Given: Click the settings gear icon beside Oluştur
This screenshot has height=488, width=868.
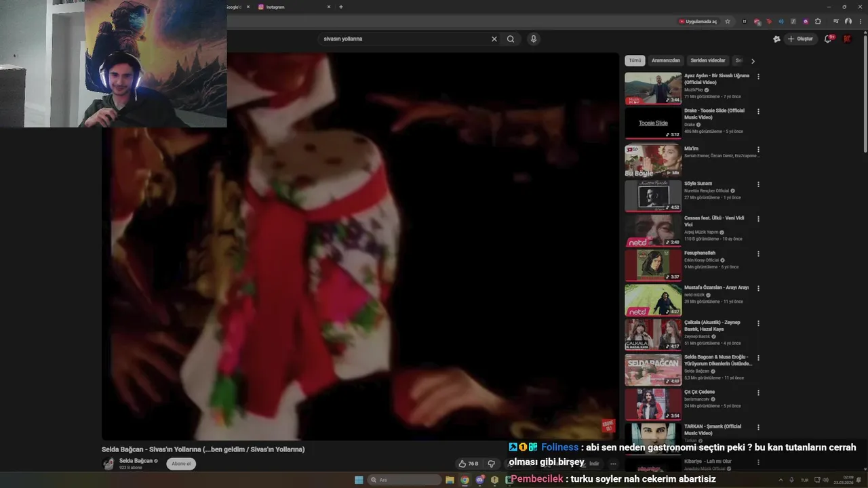Looking at the screenshot, I should pos(776,39).
